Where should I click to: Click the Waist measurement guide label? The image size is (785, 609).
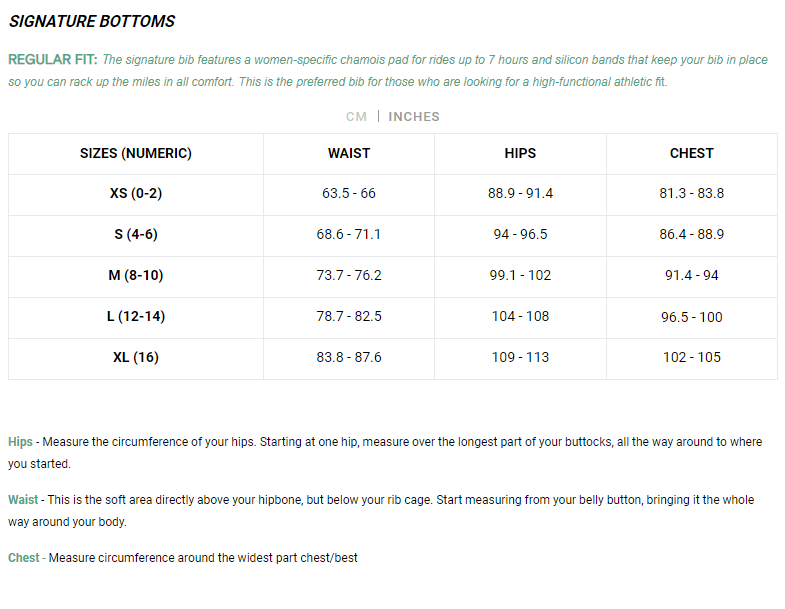23,500
